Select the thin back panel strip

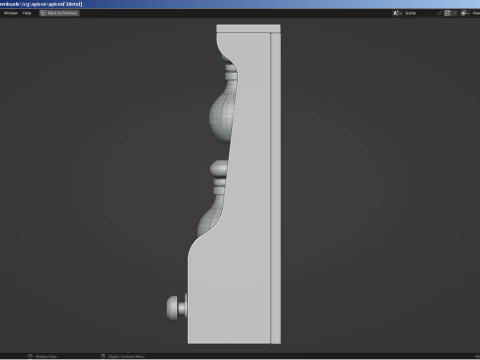coord(276,188)
